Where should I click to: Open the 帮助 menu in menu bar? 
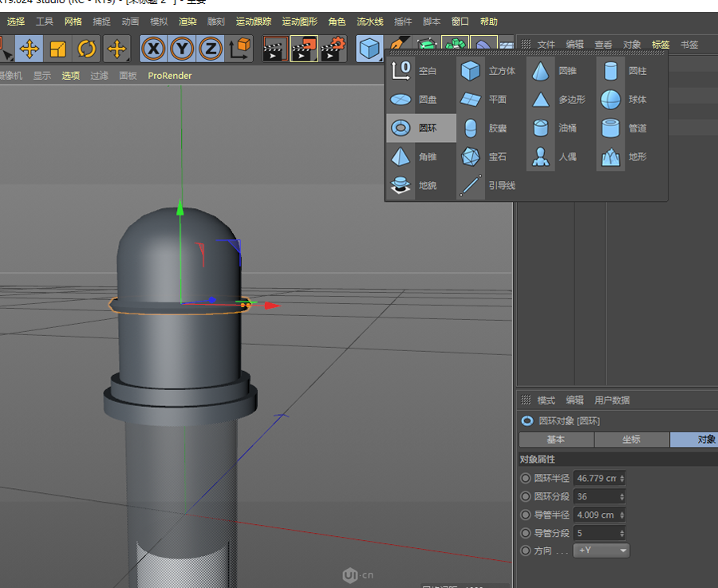(x=488, y=22)
